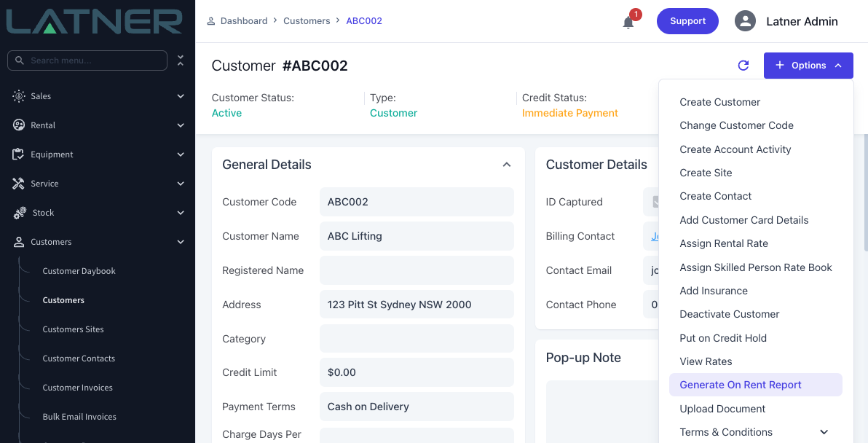Click the search magnifier icon in sidebar
Screen dimensions: 868x443
[20, 60]
